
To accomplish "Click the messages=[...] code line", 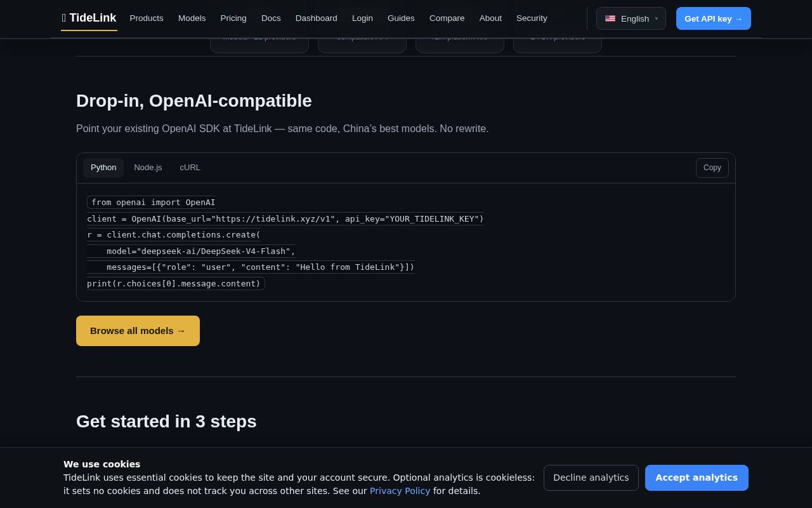I will [x=251, y=267].
